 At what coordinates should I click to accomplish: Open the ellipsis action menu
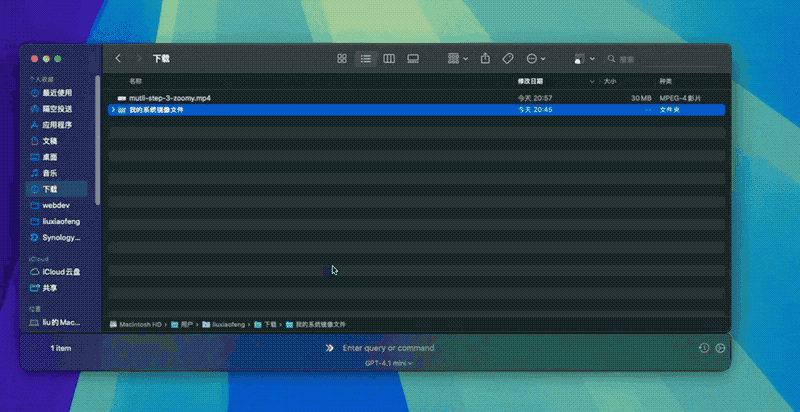(x=536, y=59)
